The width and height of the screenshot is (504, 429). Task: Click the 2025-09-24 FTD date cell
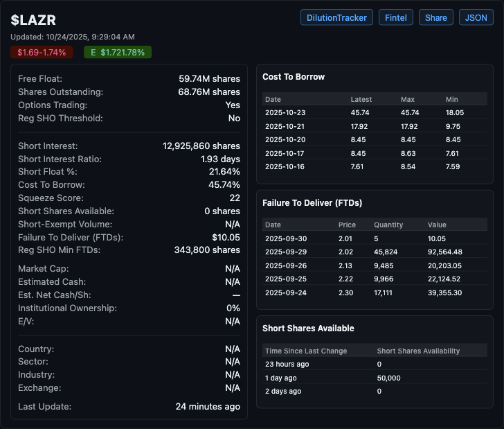(x=286, y=293)
